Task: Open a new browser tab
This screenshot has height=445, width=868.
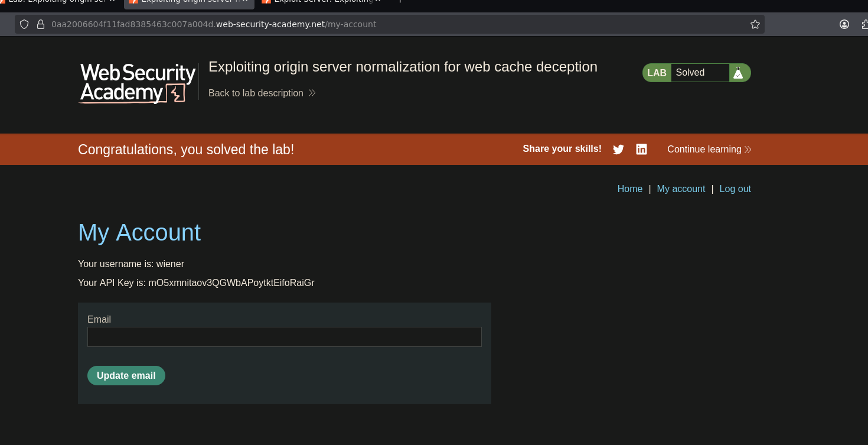Action: 400,1
